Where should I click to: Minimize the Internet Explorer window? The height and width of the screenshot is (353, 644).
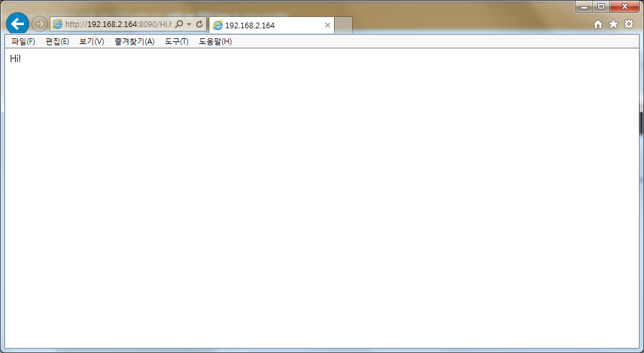pyautogui.click(x=584, y=6)
